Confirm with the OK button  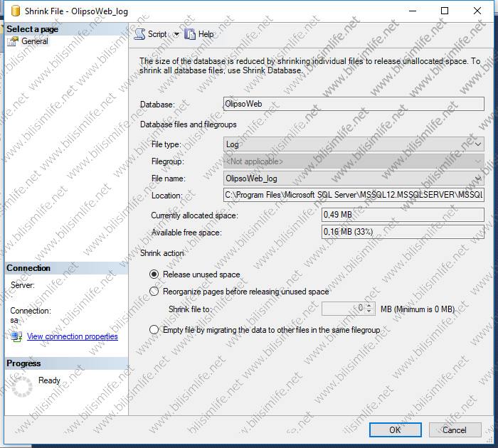tap(396, 430)
